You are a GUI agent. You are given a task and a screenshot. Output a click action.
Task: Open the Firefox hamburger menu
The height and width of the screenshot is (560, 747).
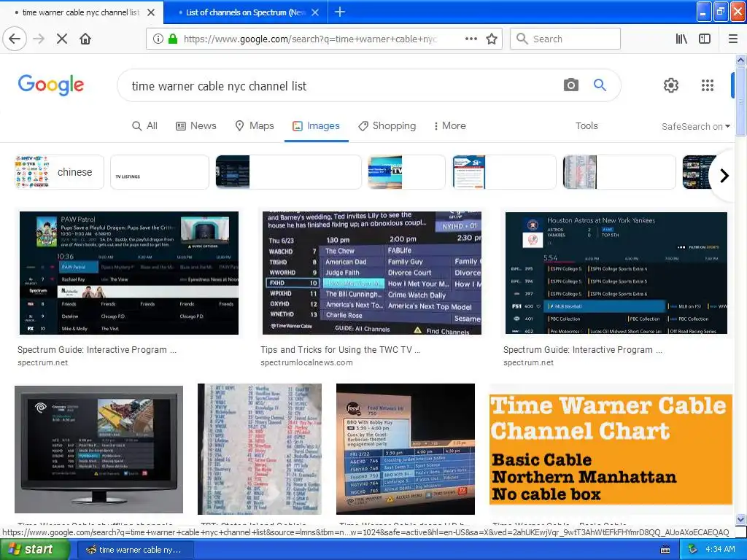click(733, 39)
